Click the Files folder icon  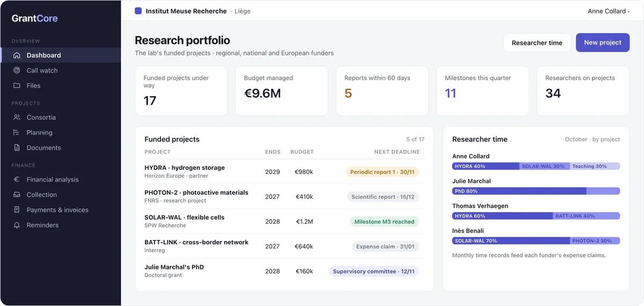point(17,85)
